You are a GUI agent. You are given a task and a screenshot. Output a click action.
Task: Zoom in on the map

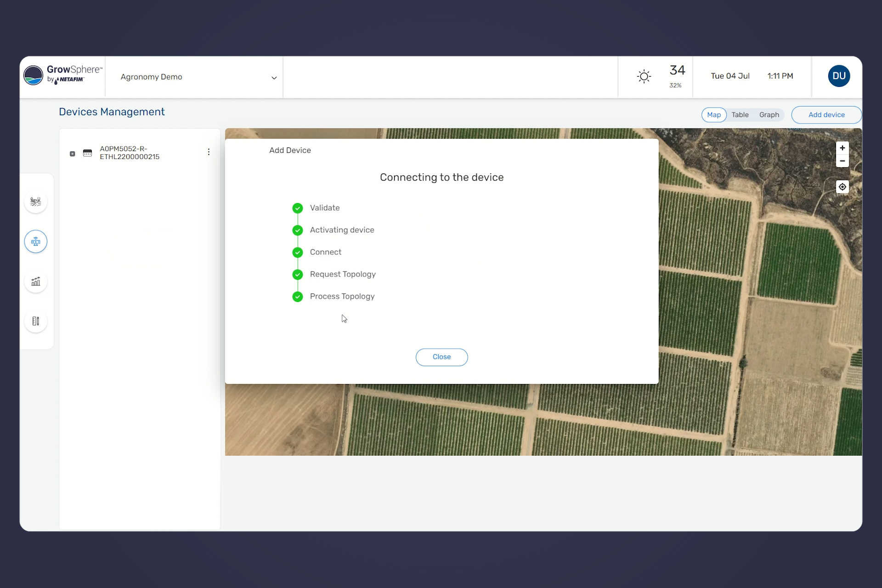click(x=842, y=148)
